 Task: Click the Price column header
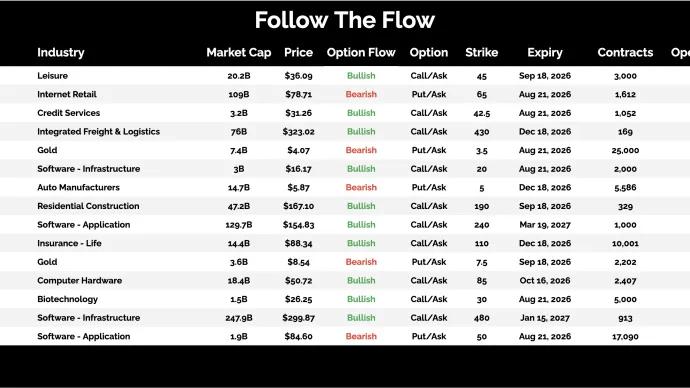point(298,52)
